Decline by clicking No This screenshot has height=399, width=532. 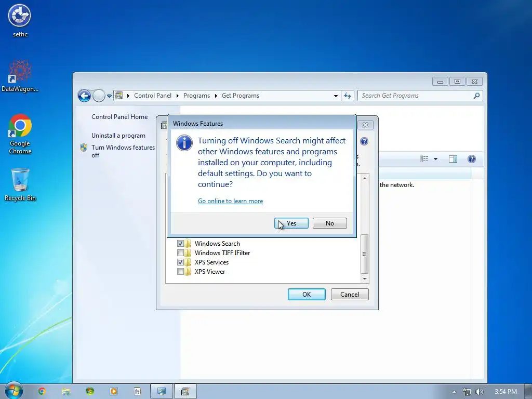(x=329, y=223)
